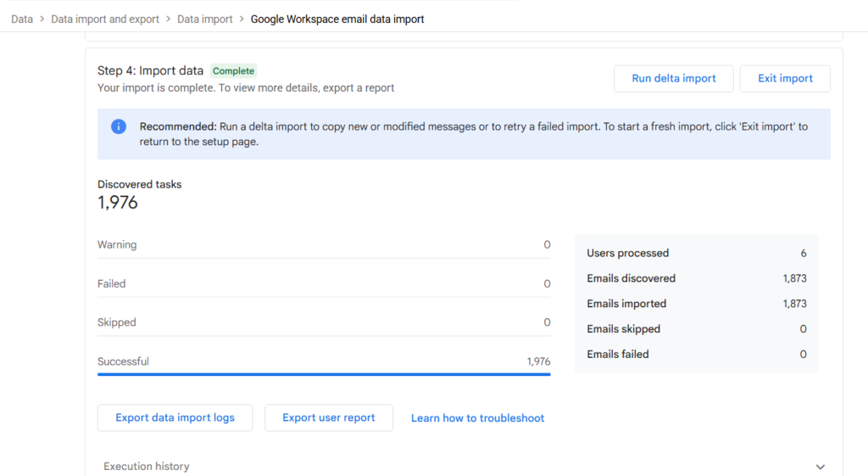Click the blue Successful progress bar
The width and height of the screenshot is (868, 476).
coord(324,374)
